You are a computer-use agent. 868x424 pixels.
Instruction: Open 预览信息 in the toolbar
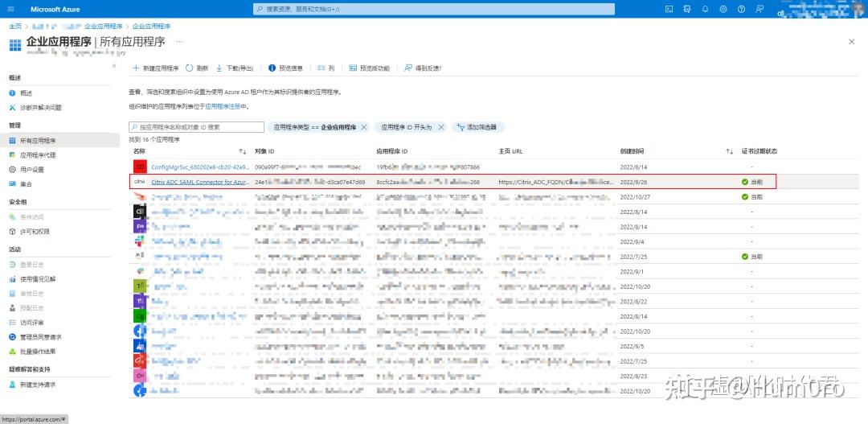point(285,68)
